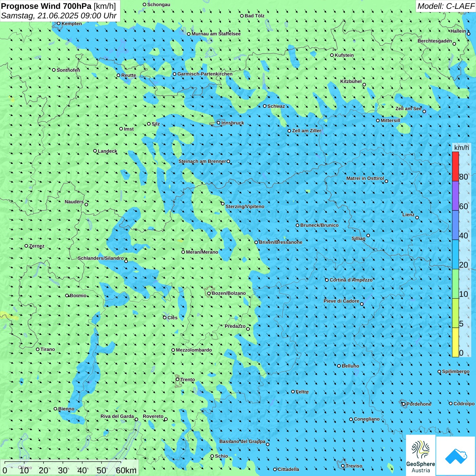This screenshot has height=476, width=476.
Task: Click the Innsbruck city marker
Action: [219, 123]
